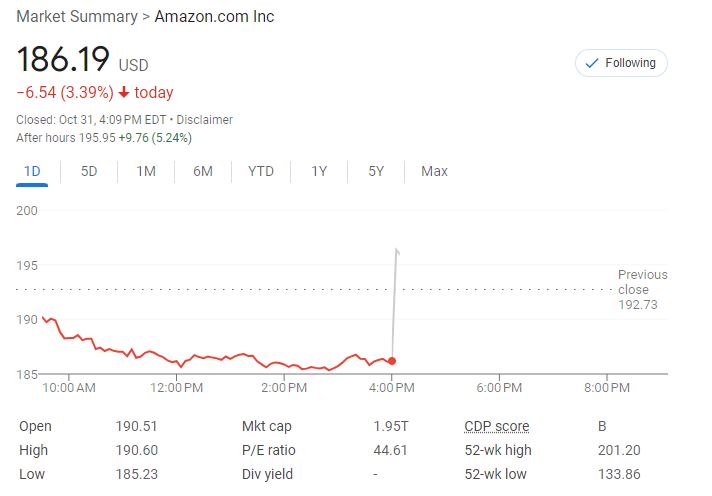Switch to the 5D chart tab
Image resolution: width=712 pixels, height=496 pixels.
tap(89, 171)
